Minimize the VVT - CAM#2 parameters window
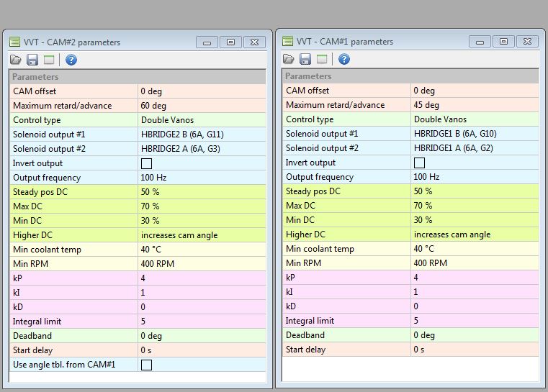The width and height of the screenshot is (548, 392). (x=207, y=42)
